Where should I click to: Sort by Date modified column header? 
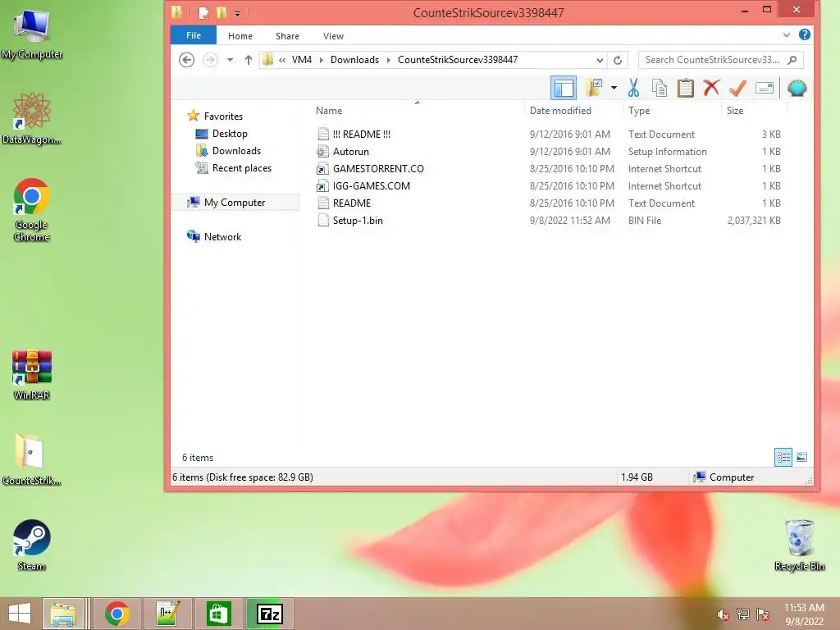(560, 111)
